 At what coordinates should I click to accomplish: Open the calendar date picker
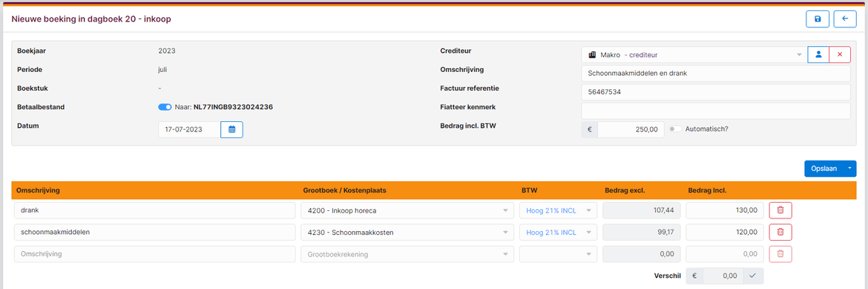tap(232, 129)
